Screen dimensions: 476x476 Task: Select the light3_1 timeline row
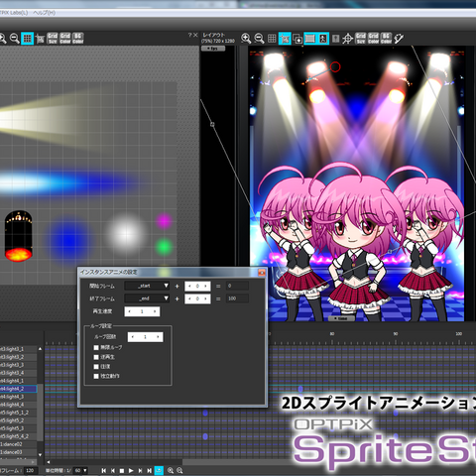click(18, 349)
